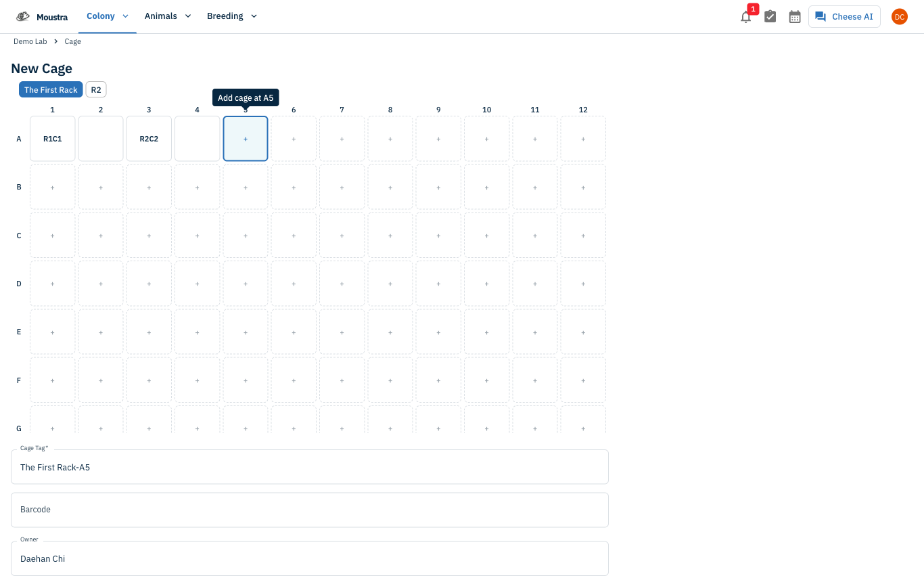Add cage at slot E9

pos(438,332)
